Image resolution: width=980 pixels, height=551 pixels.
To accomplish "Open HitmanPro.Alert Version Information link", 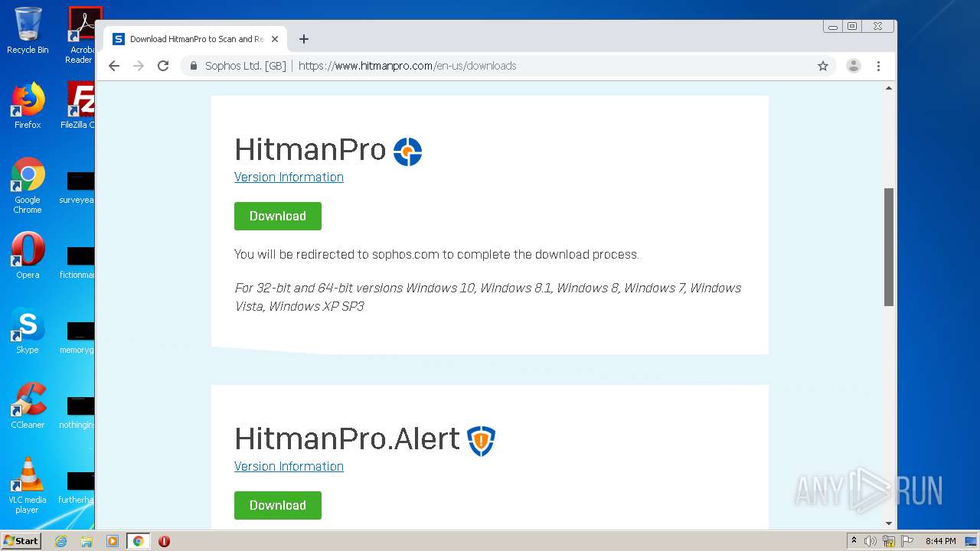I will pos(289,466).
